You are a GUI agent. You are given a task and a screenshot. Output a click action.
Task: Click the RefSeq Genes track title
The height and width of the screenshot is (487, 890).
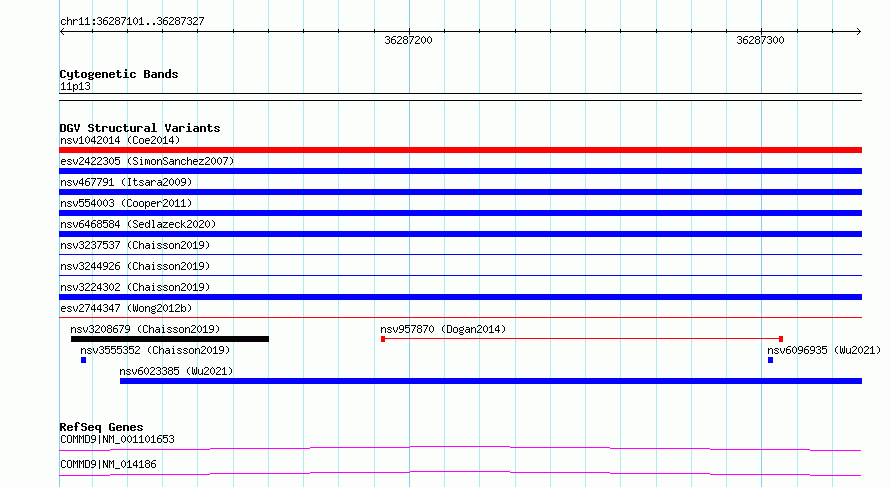tap(101, 427)
